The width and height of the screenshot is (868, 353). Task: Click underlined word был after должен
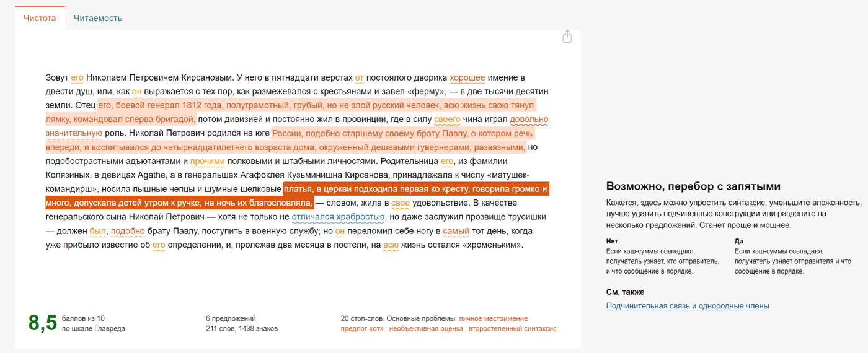98,231
